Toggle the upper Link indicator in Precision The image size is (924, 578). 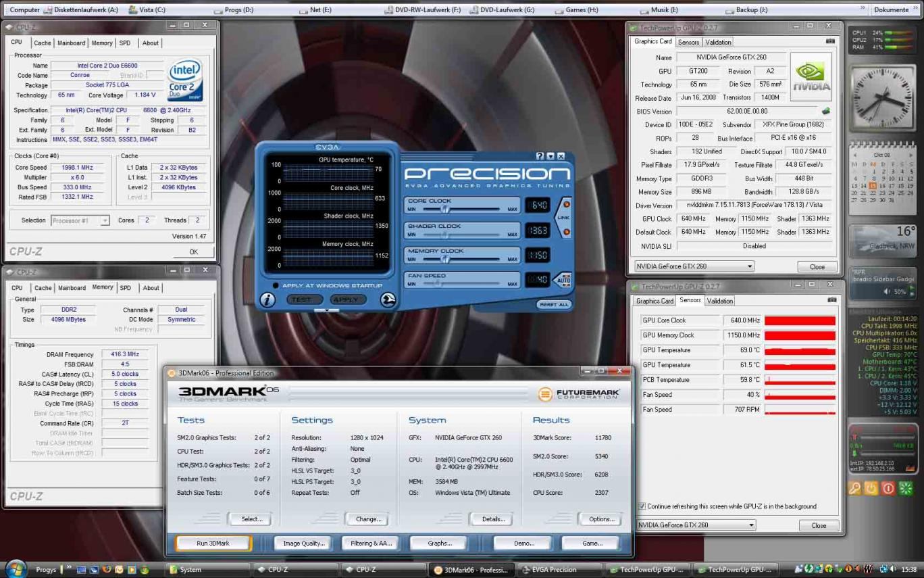point(567,204)
